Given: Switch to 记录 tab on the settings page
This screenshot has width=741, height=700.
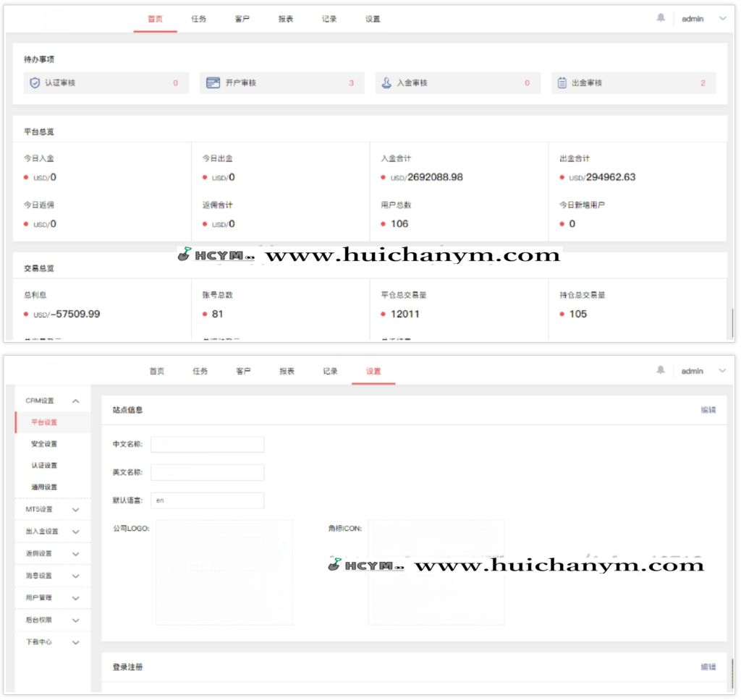Looking at the screenshot, I should pos(330,371).
